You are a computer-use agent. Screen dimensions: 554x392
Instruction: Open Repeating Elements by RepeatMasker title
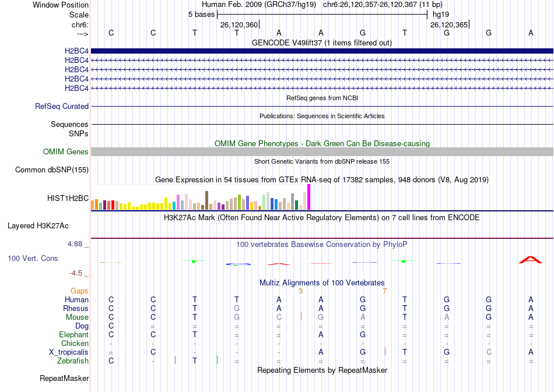click(x=322, y=370)
